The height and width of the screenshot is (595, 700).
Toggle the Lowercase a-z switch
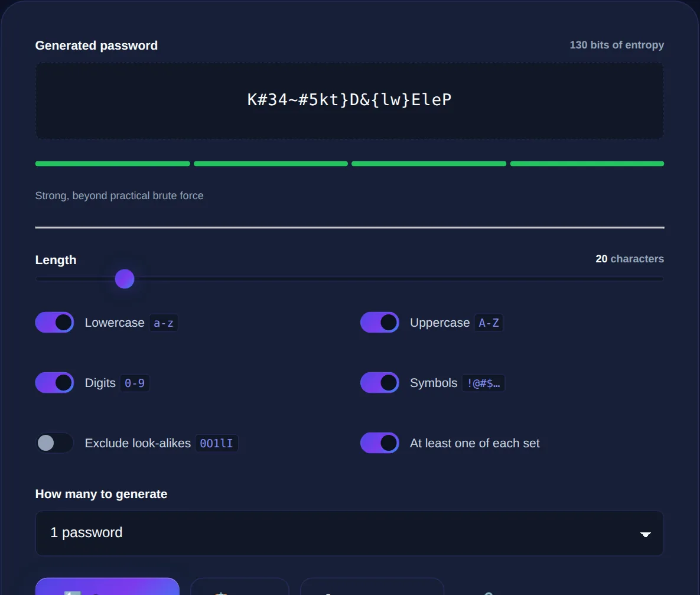point(54,323)
